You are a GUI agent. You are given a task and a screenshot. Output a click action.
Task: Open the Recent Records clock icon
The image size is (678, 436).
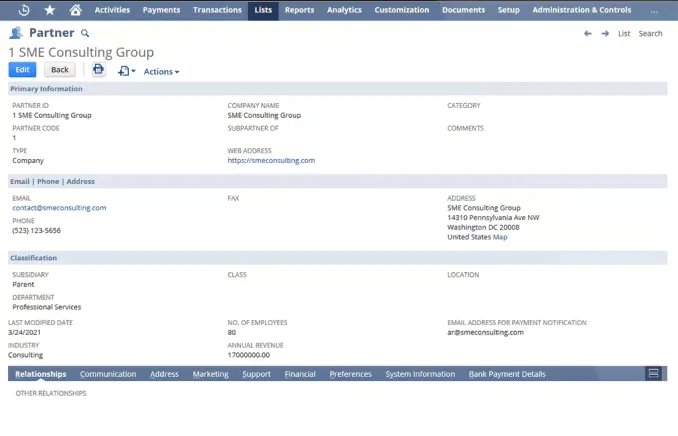[x=24, y=10]
